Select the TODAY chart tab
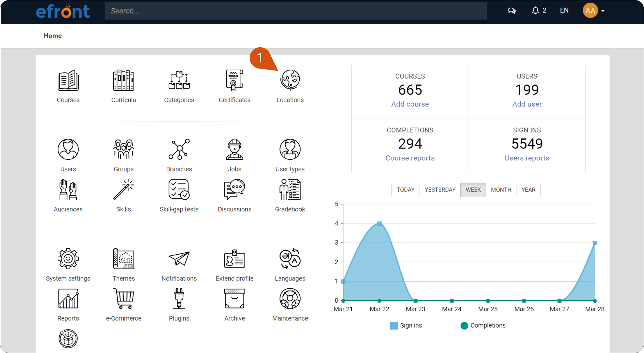The image size is (644, 353). click(405, 190)
